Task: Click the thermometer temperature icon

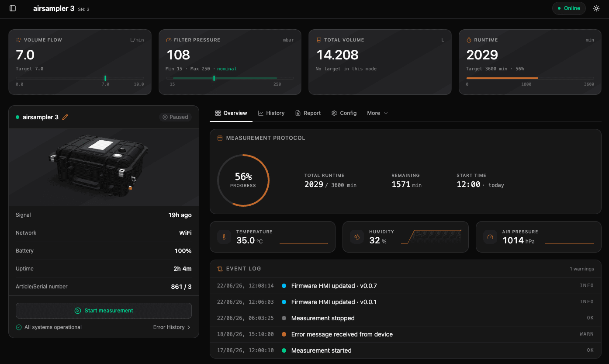Action: point(224,237)
